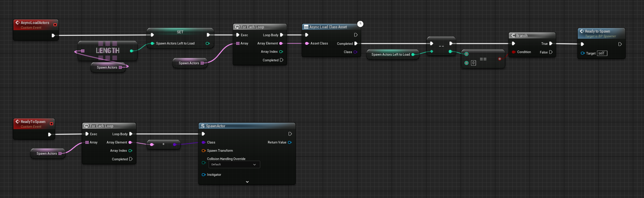Select the LENGTH array node
The image size is (644, 198).
point(107,51)
